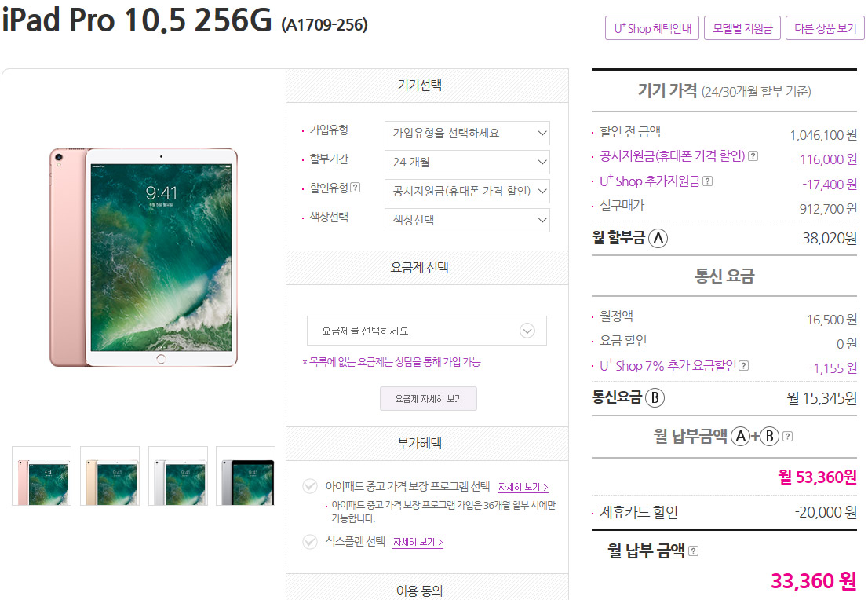Click help icon beside 공시지원금 price line
The width and height of the screenshot is (868, 600).
click(753, 156)
